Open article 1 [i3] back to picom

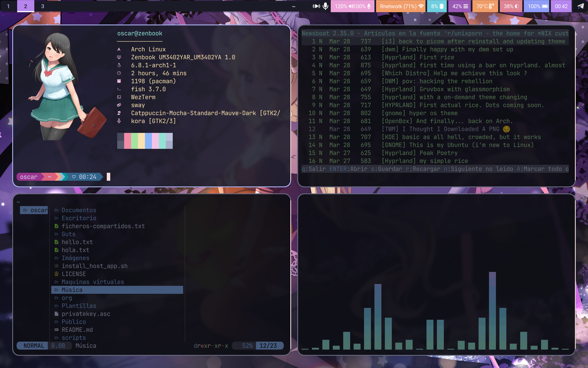pyautogui.click(x=435, y=41)
